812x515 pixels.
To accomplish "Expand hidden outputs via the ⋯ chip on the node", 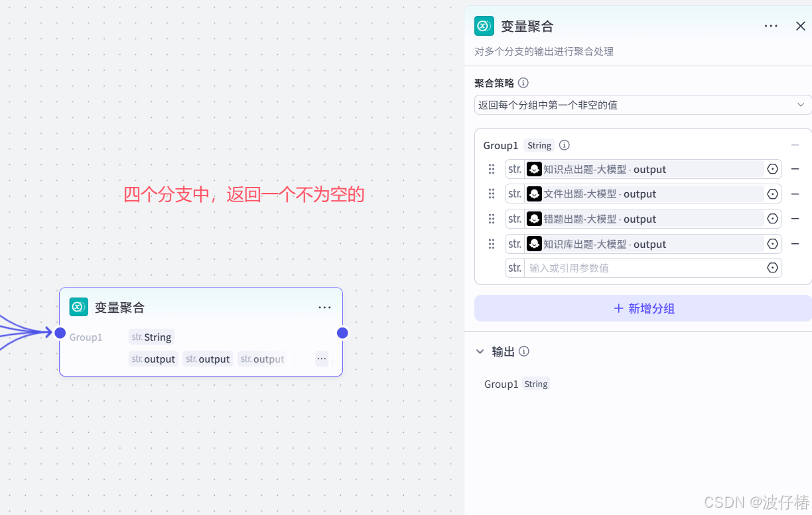I will (x=322, y=359).
